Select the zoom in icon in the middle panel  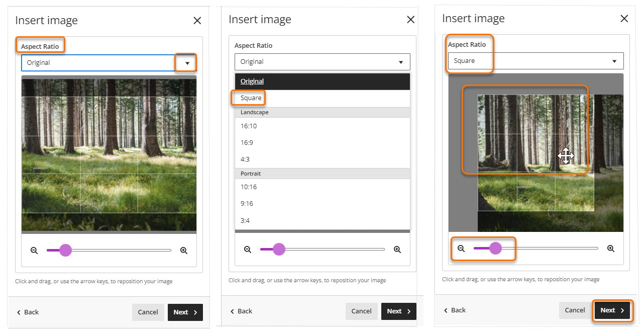tap(397, 249)
